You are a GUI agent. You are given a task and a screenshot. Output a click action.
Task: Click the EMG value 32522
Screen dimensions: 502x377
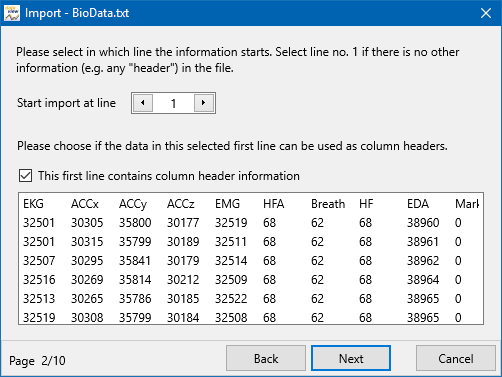(231, 298)
